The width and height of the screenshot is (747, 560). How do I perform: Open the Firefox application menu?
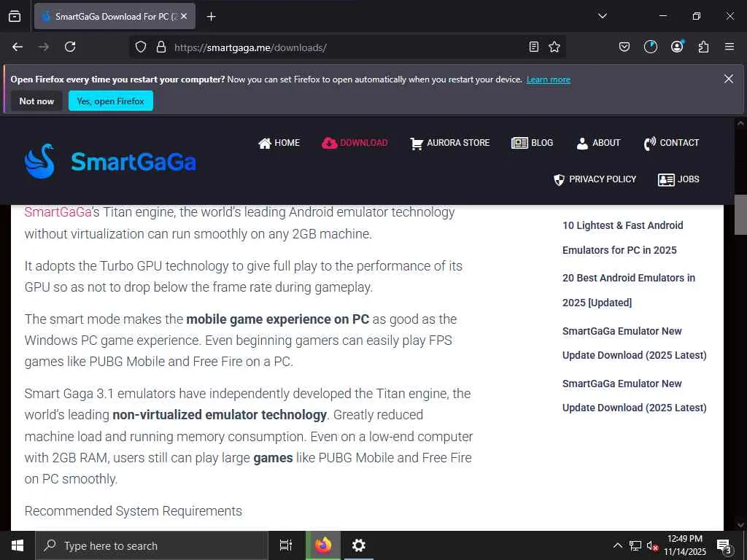click(729, 47)
